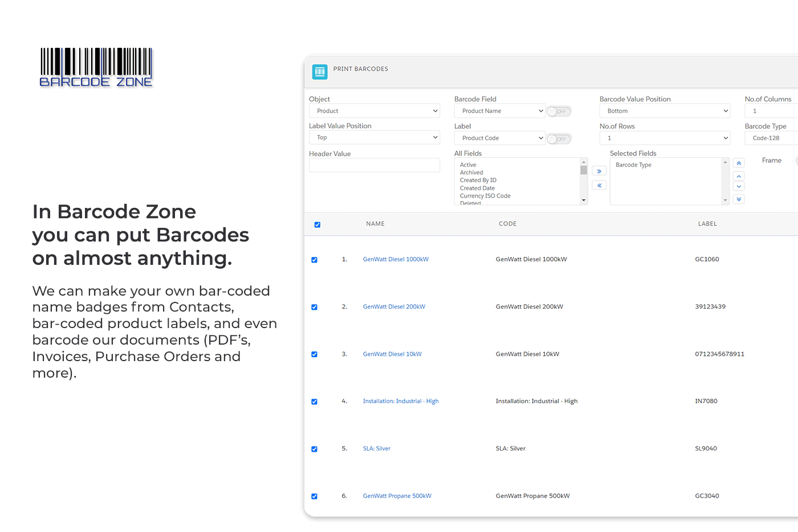Image resolution: width=798 pixels, height=532 pixels.
Task: Select Barcode Type in Selected Fields list
Action: click(633, 165)
